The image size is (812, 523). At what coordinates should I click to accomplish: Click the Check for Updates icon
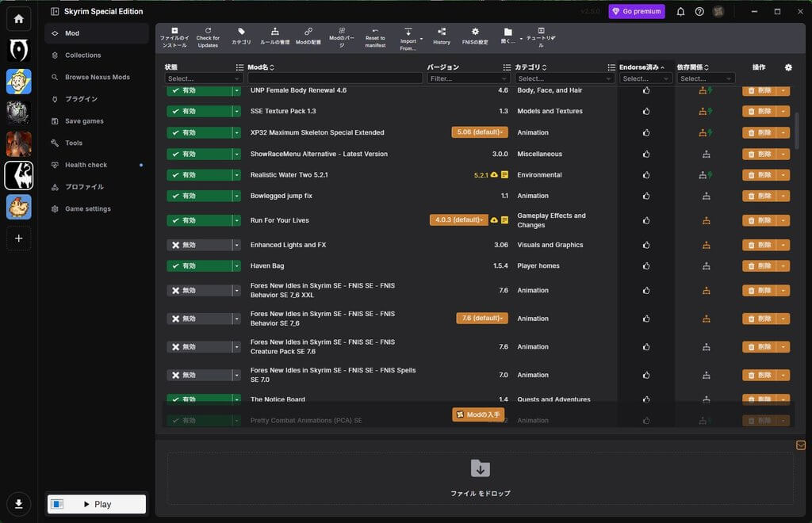point(208,31)
